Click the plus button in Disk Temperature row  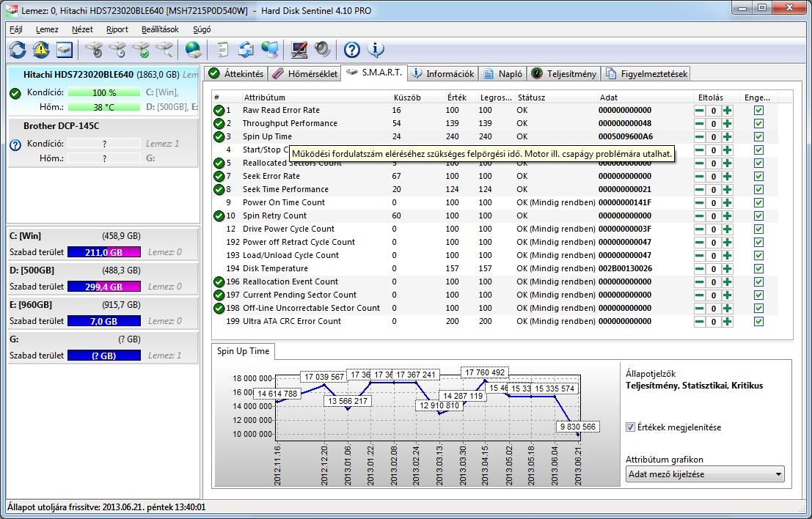728,268
